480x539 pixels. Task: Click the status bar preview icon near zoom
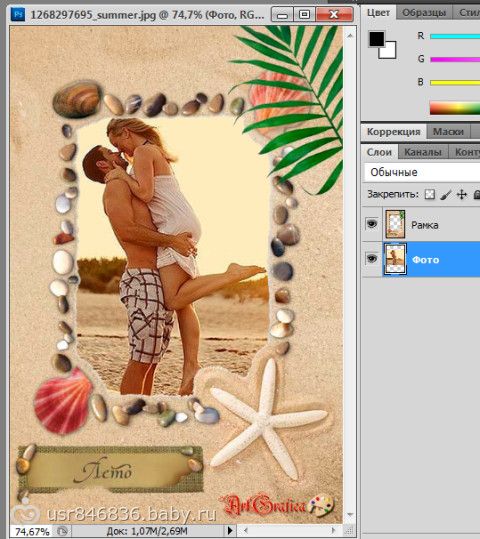(x=62, y=531)
